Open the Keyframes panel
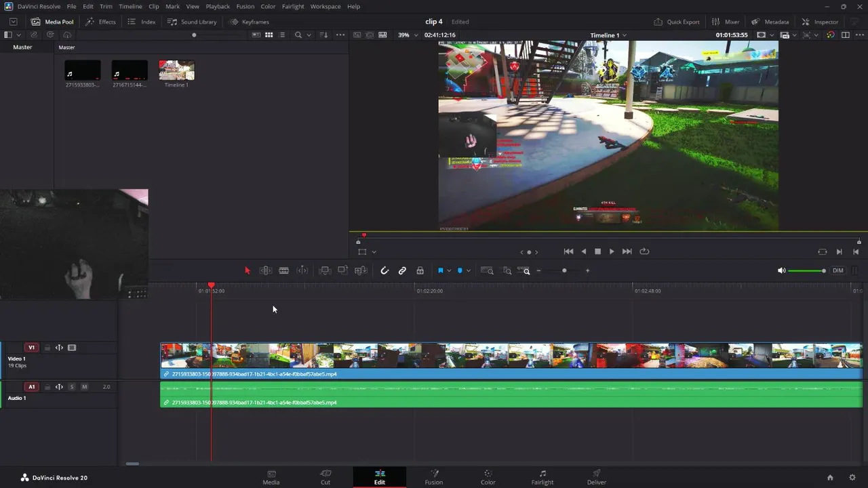The width and height of the screenshot is (868, 488). 249,22
